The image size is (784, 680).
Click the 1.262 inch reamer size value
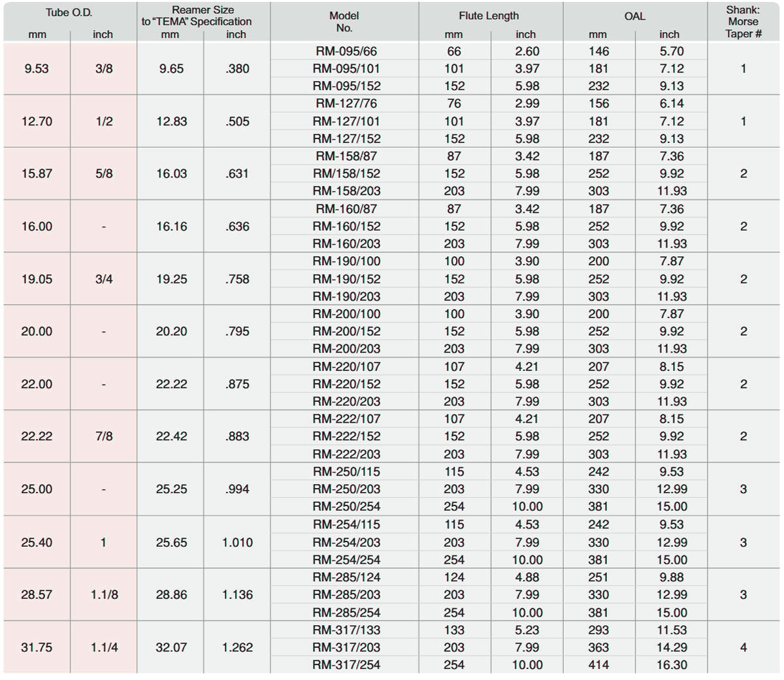[237, 647]
